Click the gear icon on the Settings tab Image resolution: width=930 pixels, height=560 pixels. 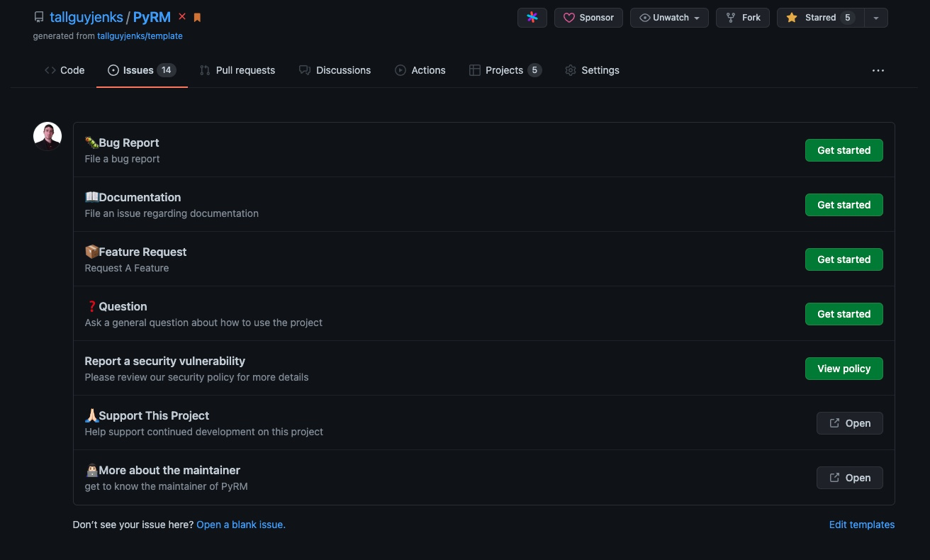click(x=570, y=70)
